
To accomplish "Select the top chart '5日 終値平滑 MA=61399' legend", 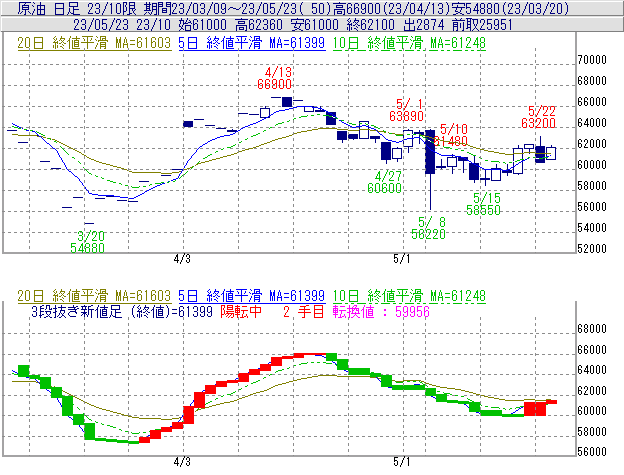I will click(252, 43).
